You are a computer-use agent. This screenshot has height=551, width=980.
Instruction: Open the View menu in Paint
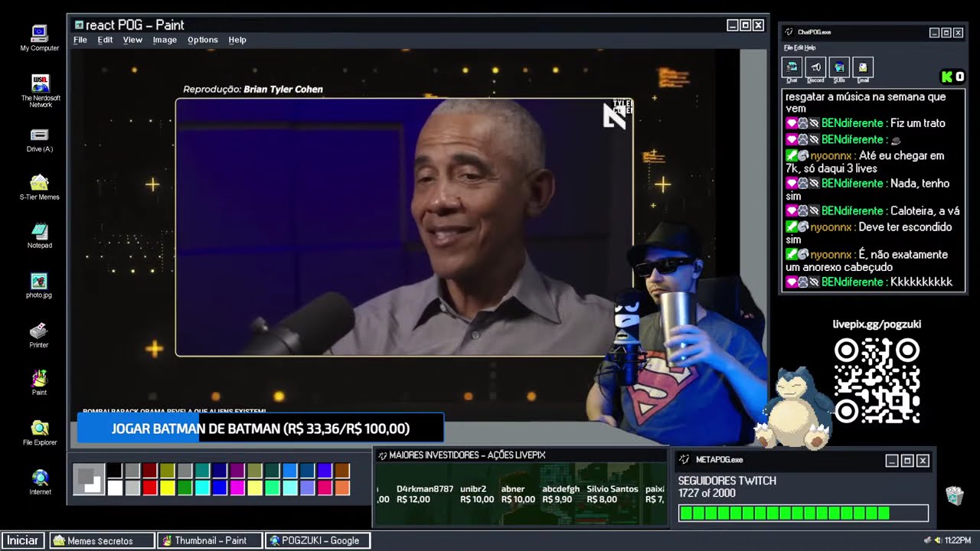tap(132, 40)
